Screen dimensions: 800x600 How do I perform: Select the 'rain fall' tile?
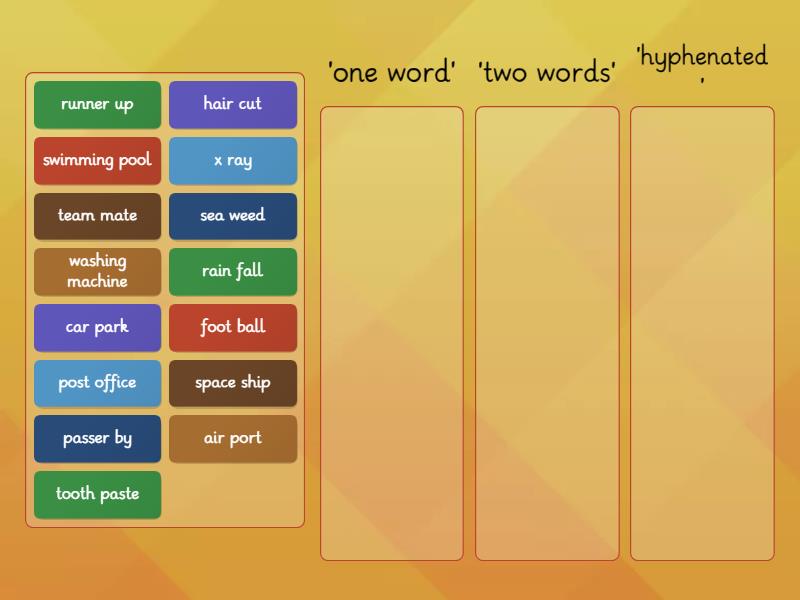coord(233,271)
